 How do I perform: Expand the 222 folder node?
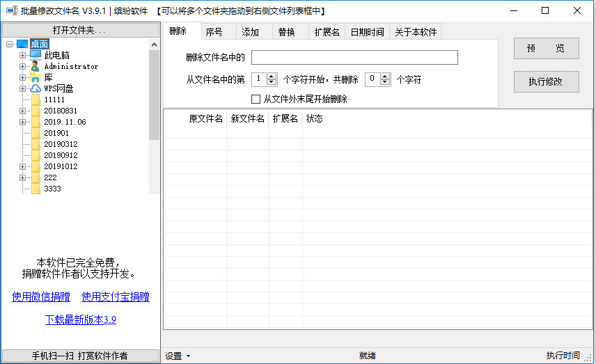pyautogui.click(x=22, y=177)
